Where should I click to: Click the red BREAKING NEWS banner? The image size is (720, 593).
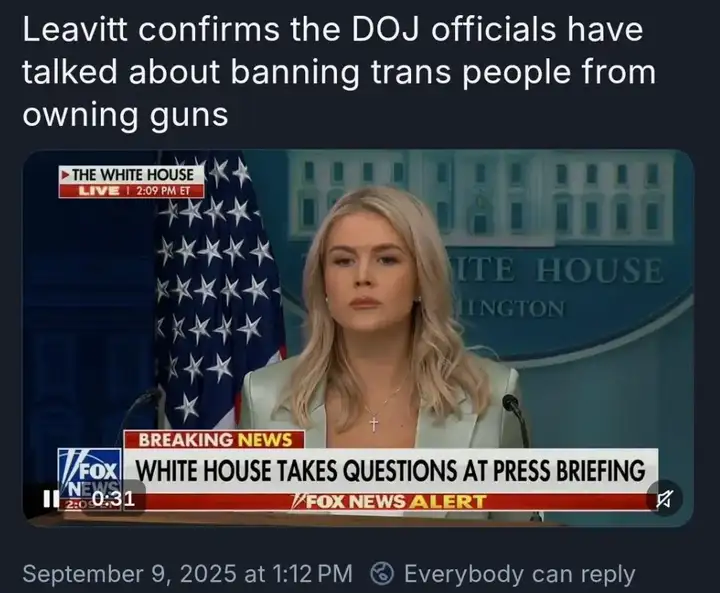coord(215,440)
